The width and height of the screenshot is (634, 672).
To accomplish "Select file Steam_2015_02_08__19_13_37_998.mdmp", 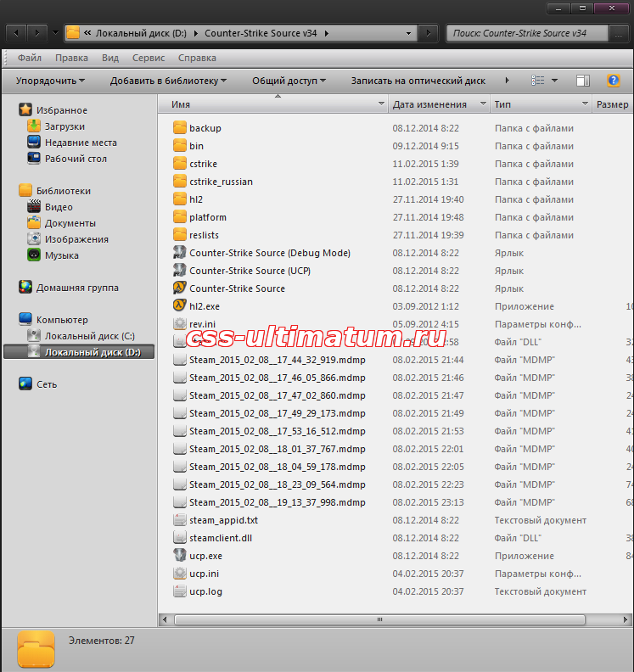I will (x=278, y=502).
